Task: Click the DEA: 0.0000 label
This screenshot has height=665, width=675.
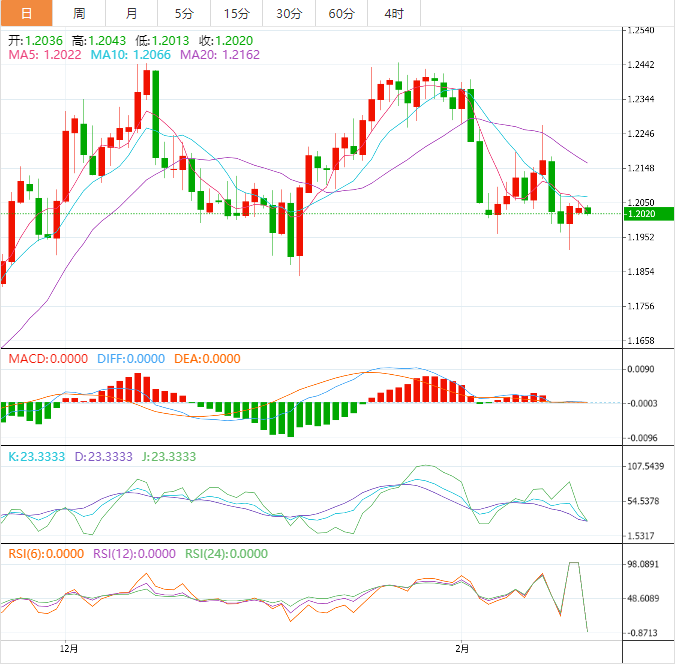Action: (207, 359)
